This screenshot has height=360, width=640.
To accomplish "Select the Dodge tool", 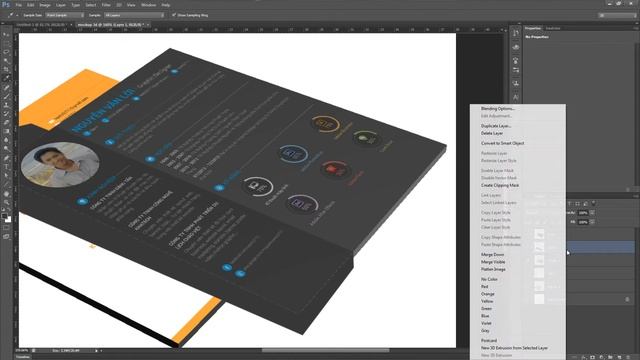I will click(6, 149).
